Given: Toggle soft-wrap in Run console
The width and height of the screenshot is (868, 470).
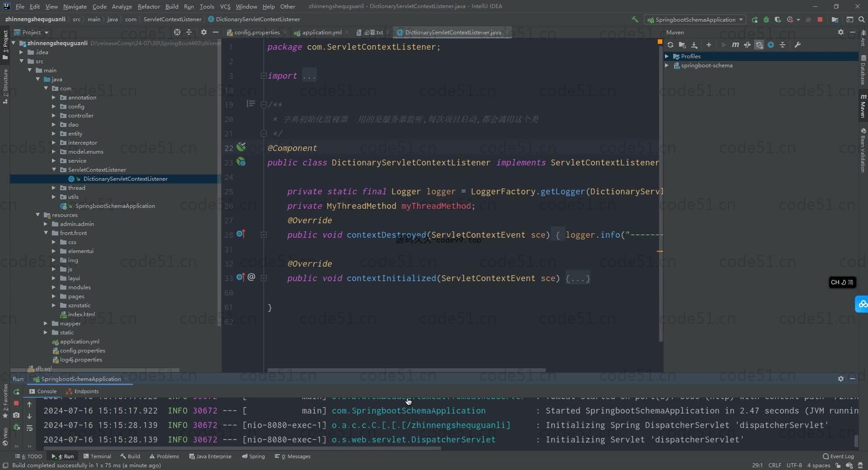Looking at the screenshot, I should (x=29, y=428).
